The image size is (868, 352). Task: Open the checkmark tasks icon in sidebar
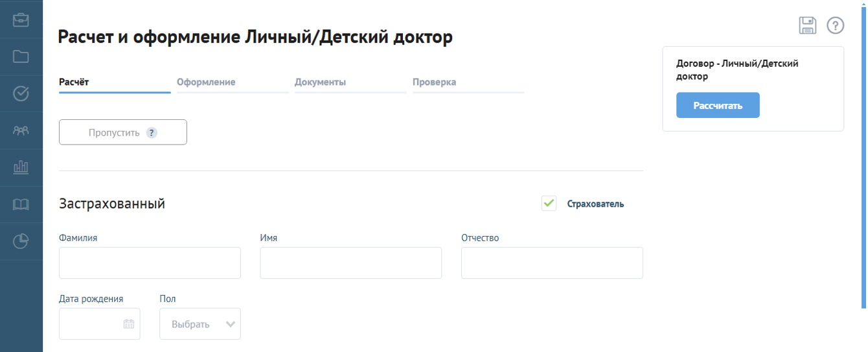click(21, 94)
